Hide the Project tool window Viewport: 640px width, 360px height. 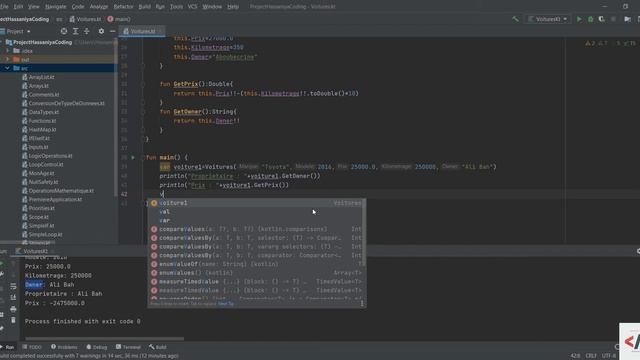[112, 31]
